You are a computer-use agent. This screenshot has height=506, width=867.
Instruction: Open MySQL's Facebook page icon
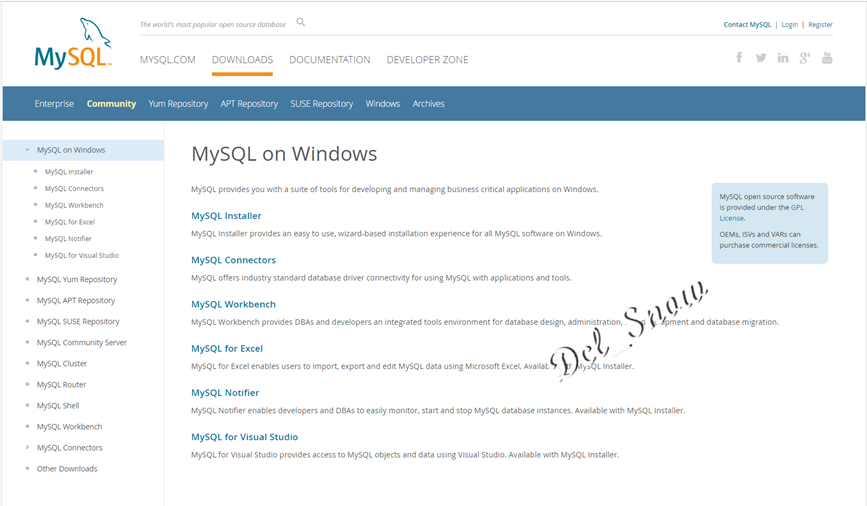739,58
